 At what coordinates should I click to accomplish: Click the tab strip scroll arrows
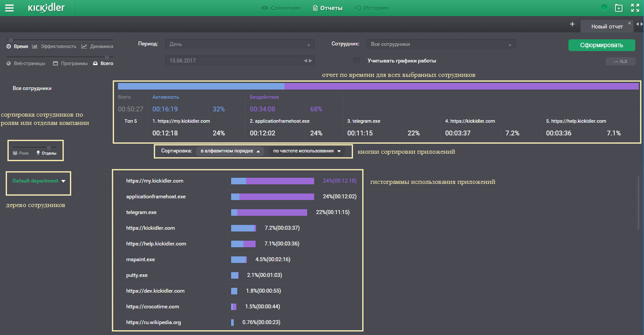pyautogui.click(x=640, y=24)
